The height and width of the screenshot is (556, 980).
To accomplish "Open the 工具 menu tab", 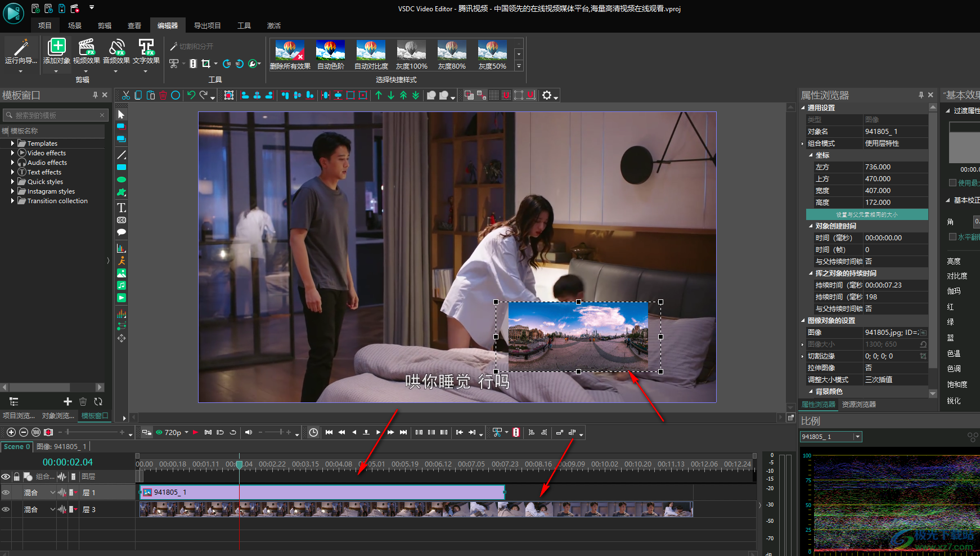I will click(244, 25).
